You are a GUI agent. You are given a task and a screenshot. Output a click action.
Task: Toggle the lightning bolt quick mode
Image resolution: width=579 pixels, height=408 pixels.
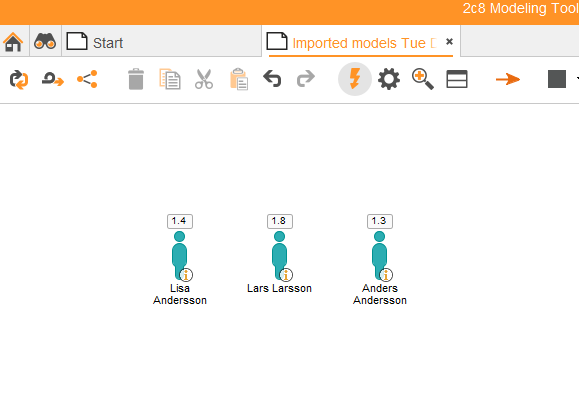(x=355, y=79)
